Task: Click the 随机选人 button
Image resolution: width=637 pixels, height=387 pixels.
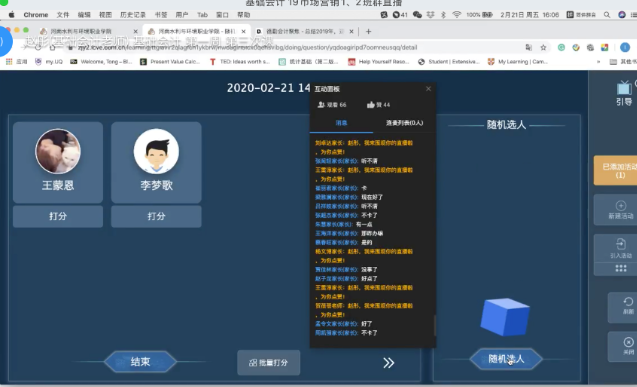Action: pyautogui.click(x=506, y=359)
